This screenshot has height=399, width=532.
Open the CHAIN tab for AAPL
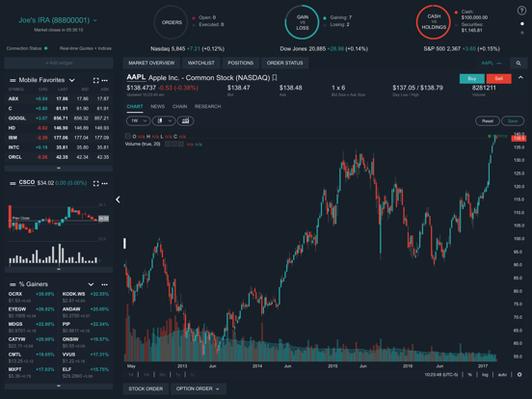[179, 107]
